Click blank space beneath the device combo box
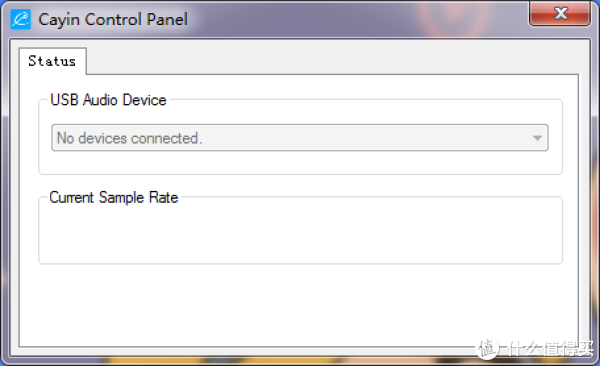This screenshot has height=366, width=600. click(300, 162)
